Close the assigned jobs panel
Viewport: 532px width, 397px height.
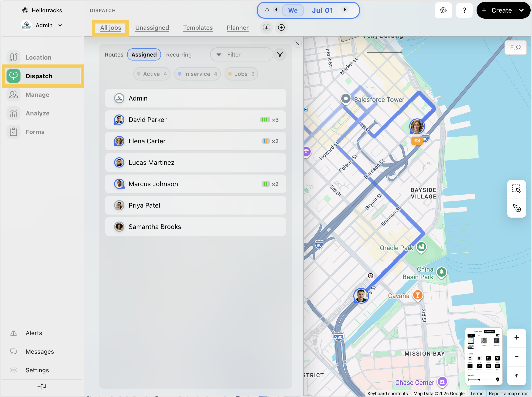tap(298, 44)
